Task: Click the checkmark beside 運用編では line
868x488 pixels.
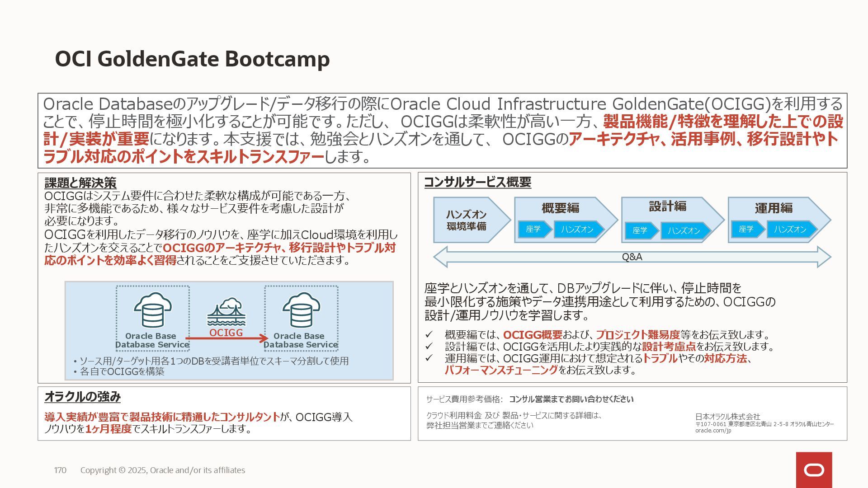Action: [429, 358]
